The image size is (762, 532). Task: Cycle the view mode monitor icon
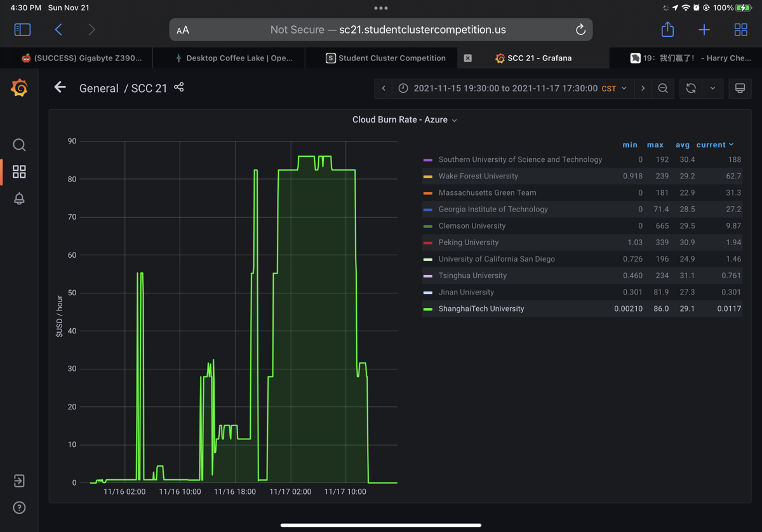tap(740, 88)
